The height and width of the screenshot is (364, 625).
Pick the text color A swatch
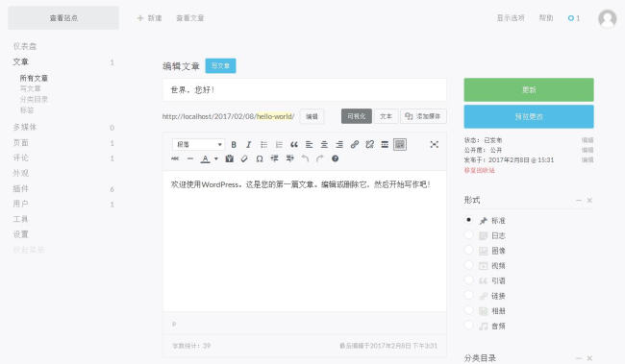coord(205,158)
